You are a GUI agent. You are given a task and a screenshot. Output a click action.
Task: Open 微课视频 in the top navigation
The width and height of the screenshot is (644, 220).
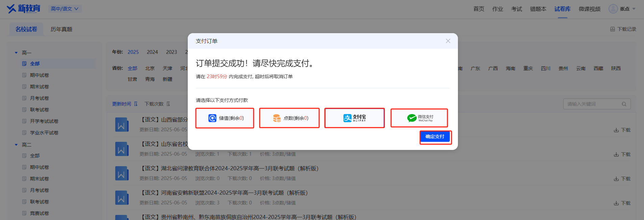pyautogui.click(x=589, y=9)
